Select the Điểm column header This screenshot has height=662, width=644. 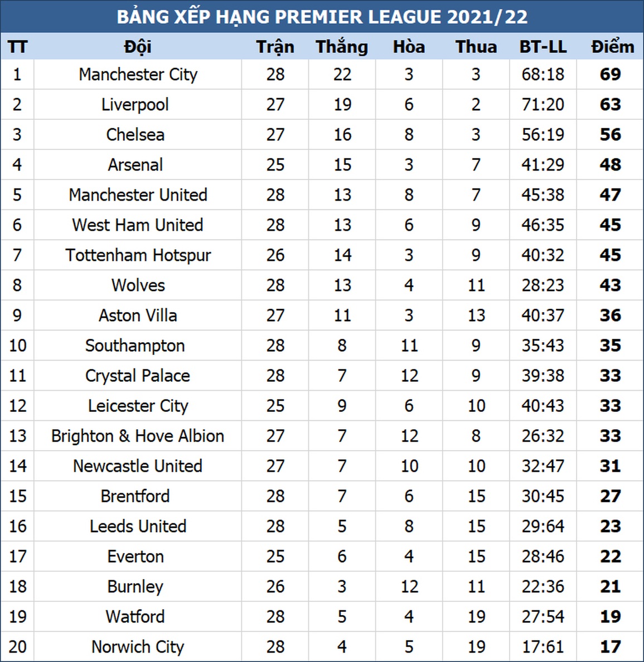612,47
